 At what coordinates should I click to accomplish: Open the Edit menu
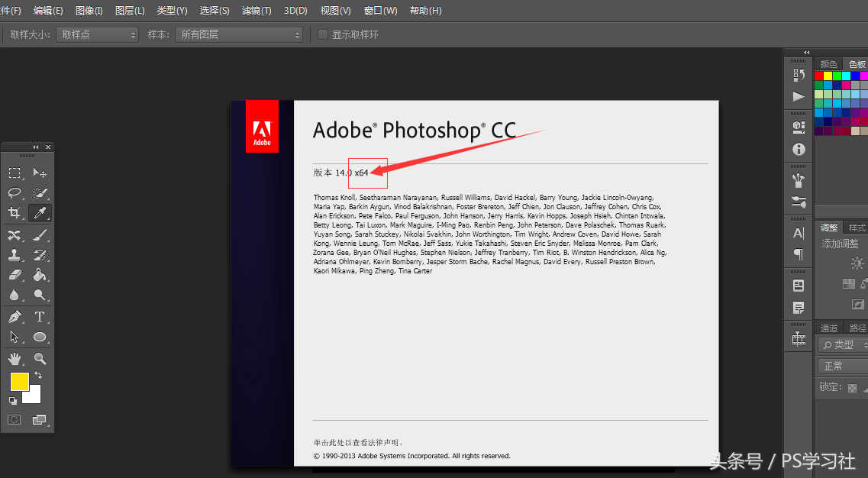(x=48, y=11)
